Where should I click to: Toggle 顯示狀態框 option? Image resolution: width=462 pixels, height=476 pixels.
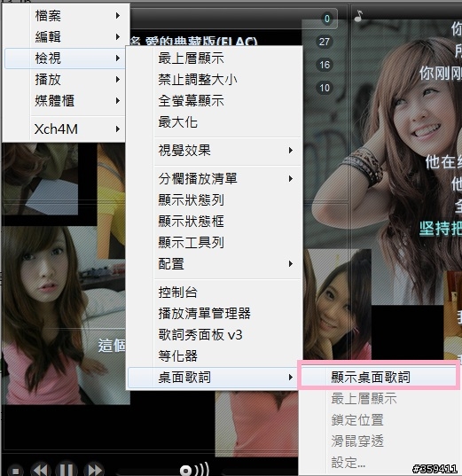[214, 222]
